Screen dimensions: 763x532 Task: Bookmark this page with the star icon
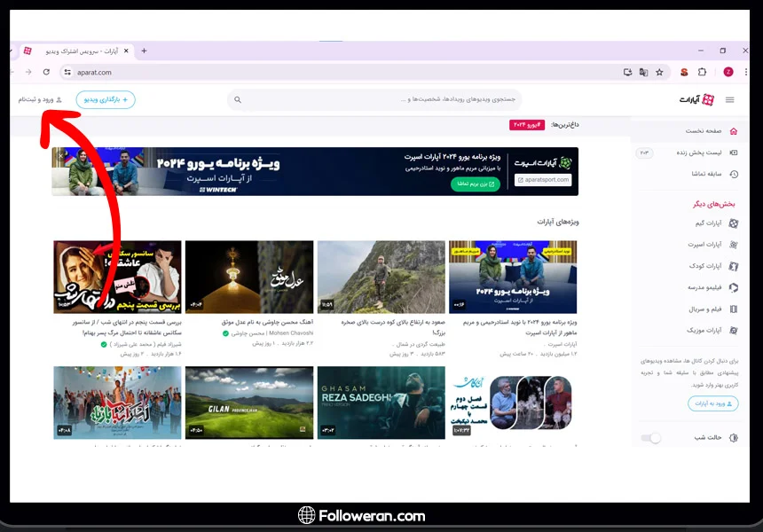(658, 72)
